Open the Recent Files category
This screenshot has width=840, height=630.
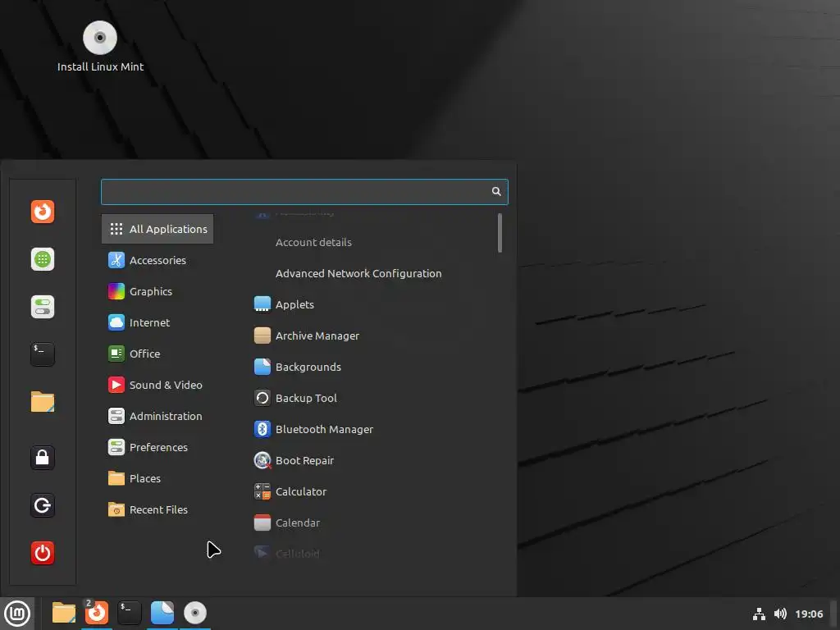pyautogui.click(x=157, y=509)
